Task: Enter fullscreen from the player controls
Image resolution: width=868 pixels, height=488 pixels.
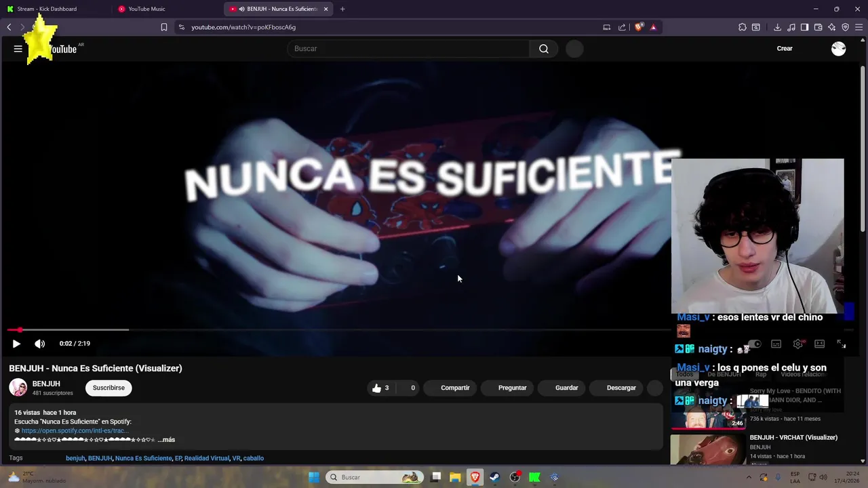Action: point(841,344)
